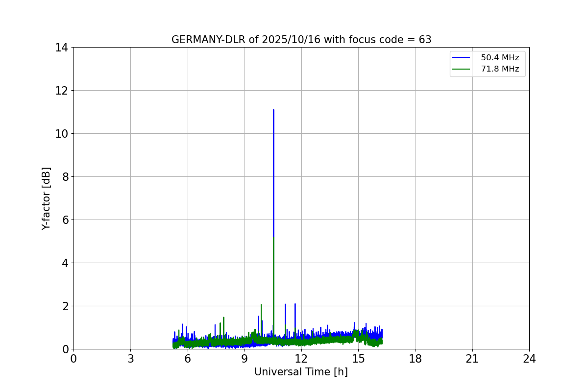The image size is (588, 392).
Task: Click the y-axis tick label '8'
Action: pos(65,177)
